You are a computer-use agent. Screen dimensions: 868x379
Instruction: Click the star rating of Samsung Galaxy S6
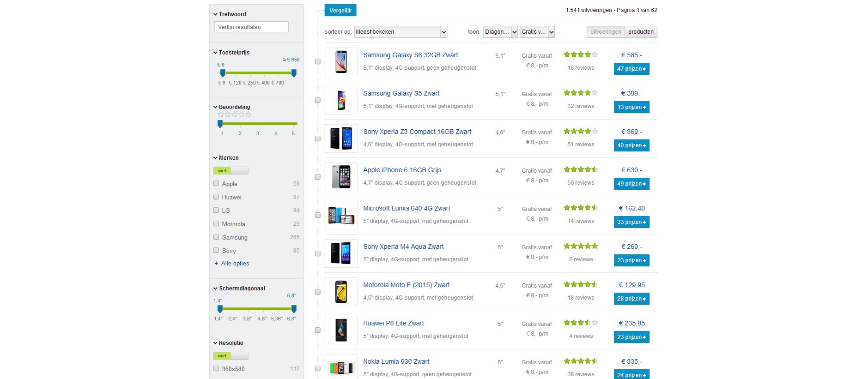coord(581,54)
